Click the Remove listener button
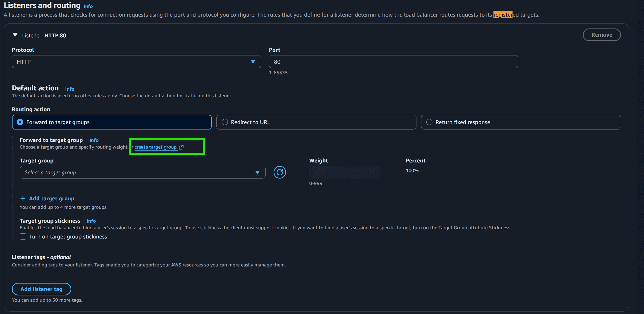The image size is (644, 314). click(601, 35)
